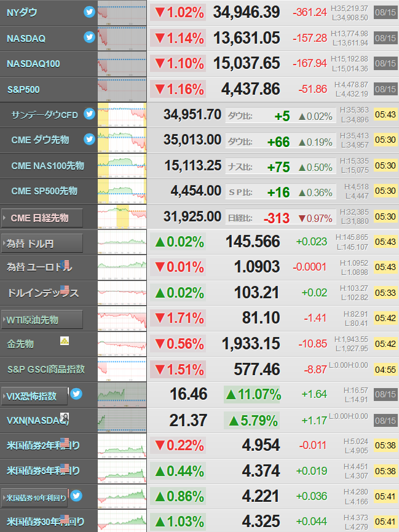This screenshot has width=399, height=532.
Task: Click the VXN value 21.37
Action: coord(188,421)
